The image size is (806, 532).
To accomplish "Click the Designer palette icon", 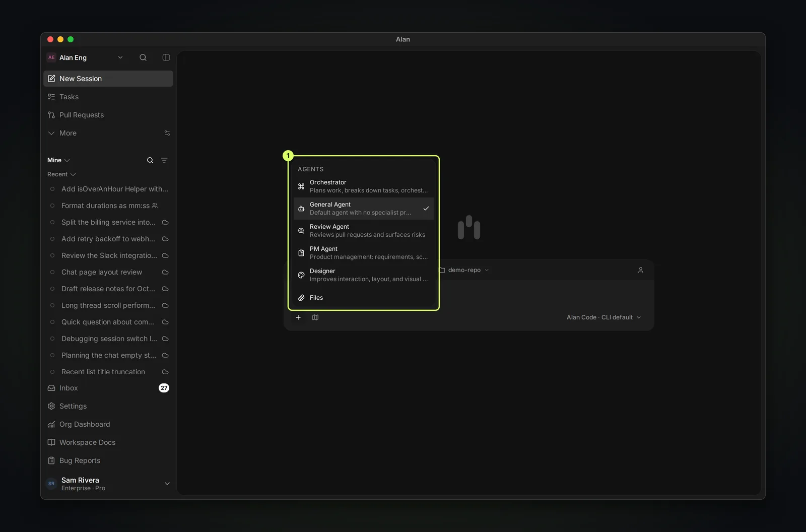I will tap(301, 275).
